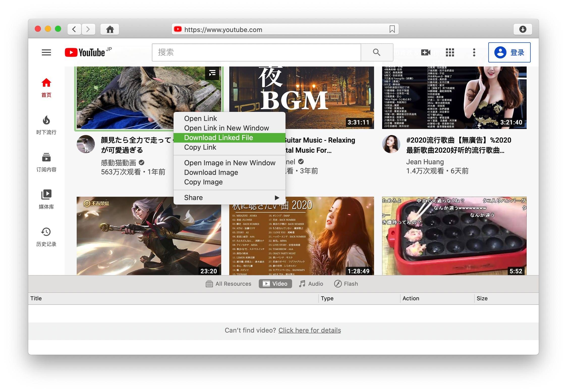Open the YouTube hamburger menu

tap(46, 52)
